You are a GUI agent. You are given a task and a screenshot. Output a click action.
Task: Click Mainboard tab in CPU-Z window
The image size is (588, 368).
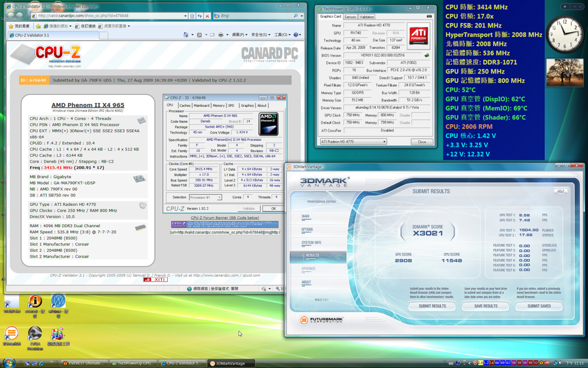202,106
